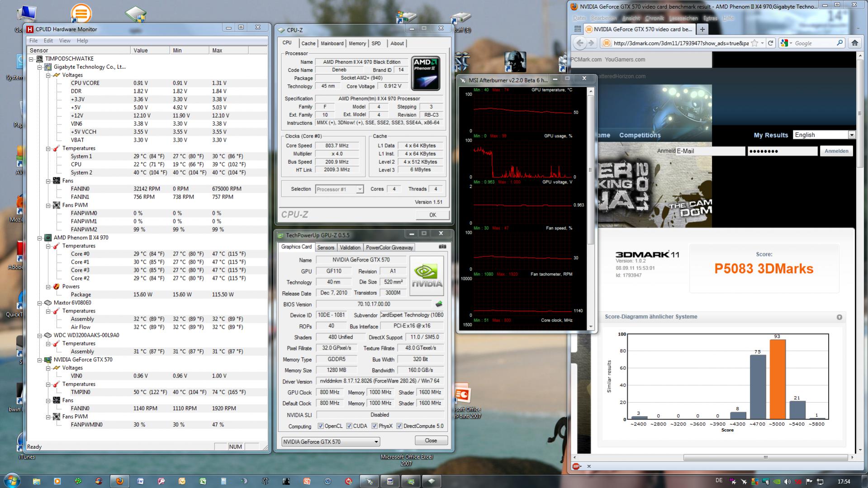The image size is (868, 488).
Task: Open Action Center flag tray icon
Action: (x=809, y=482)
